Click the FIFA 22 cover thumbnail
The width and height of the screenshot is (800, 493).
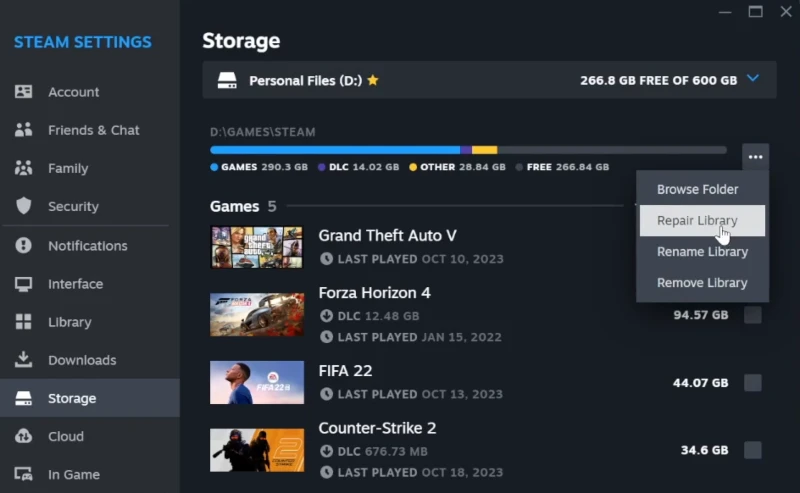coord(257,382)
